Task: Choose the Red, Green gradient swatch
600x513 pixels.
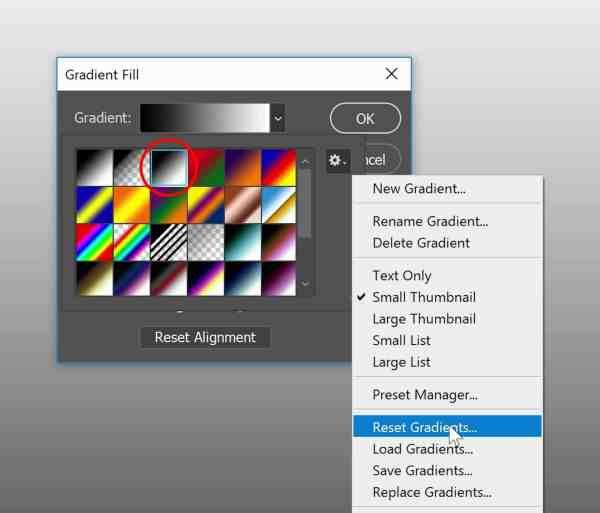Action: click(206, 168)
